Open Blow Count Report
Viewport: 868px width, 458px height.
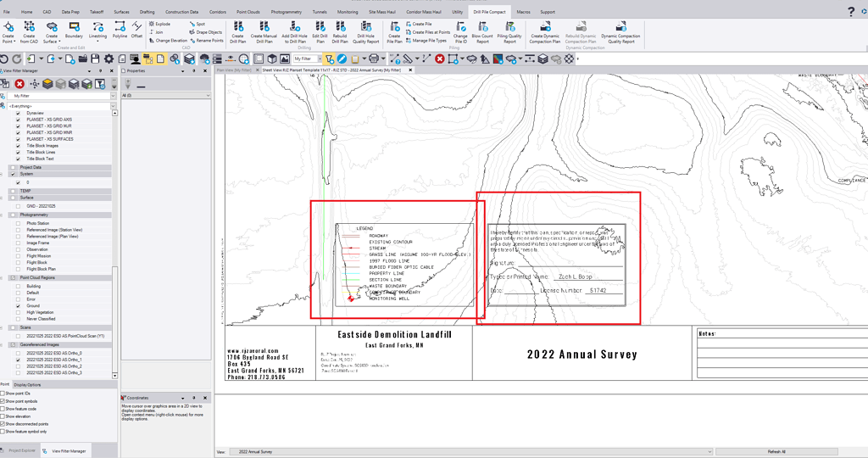(482, 33)
